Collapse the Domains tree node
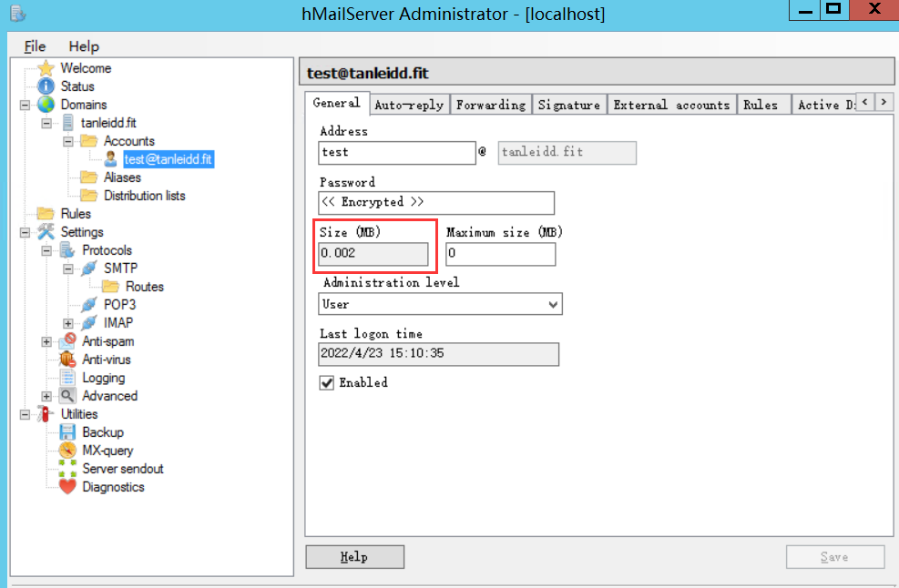Viewport: 899px width, 588px height. click(25, 105)
